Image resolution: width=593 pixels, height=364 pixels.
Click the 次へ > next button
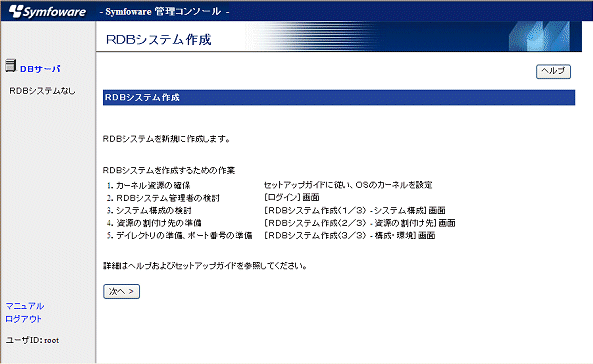121,291
